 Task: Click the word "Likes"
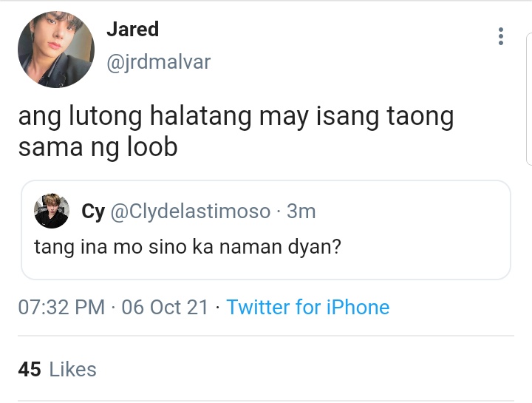click(73, 369)
